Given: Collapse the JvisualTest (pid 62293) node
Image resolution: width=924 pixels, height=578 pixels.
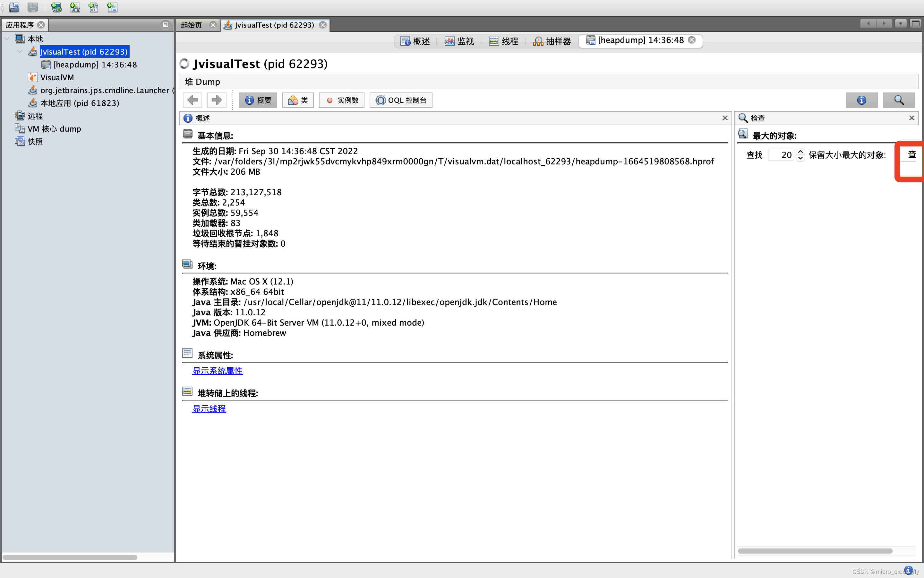Looking at the screenshot, I should 20,51.
